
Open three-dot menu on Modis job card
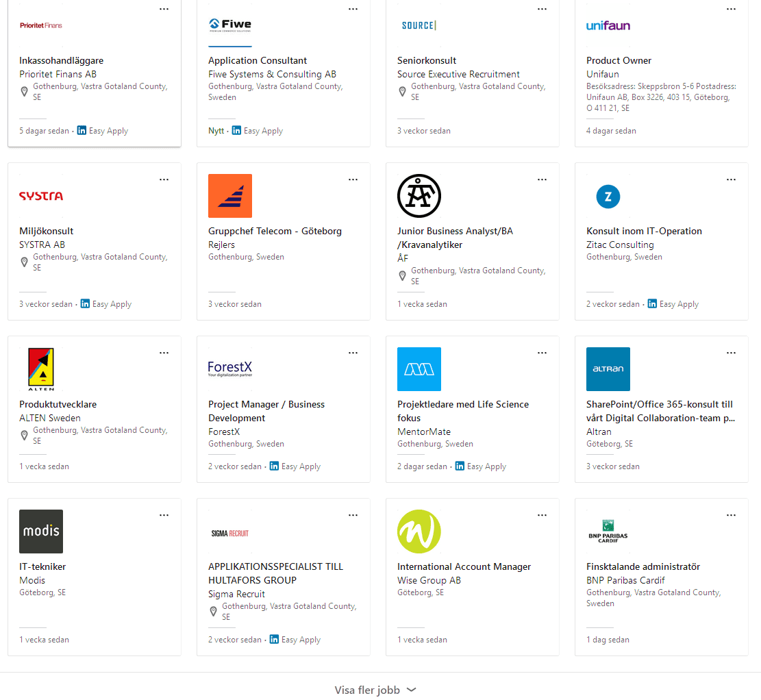coord(164,515)
